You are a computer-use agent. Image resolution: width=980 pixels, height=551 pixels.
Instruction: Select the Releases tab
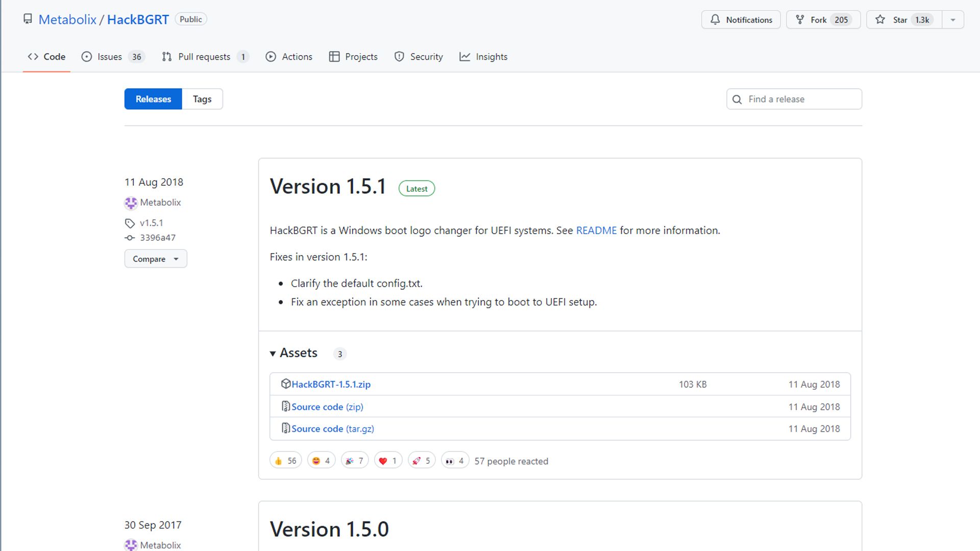[x=153, y=99]
